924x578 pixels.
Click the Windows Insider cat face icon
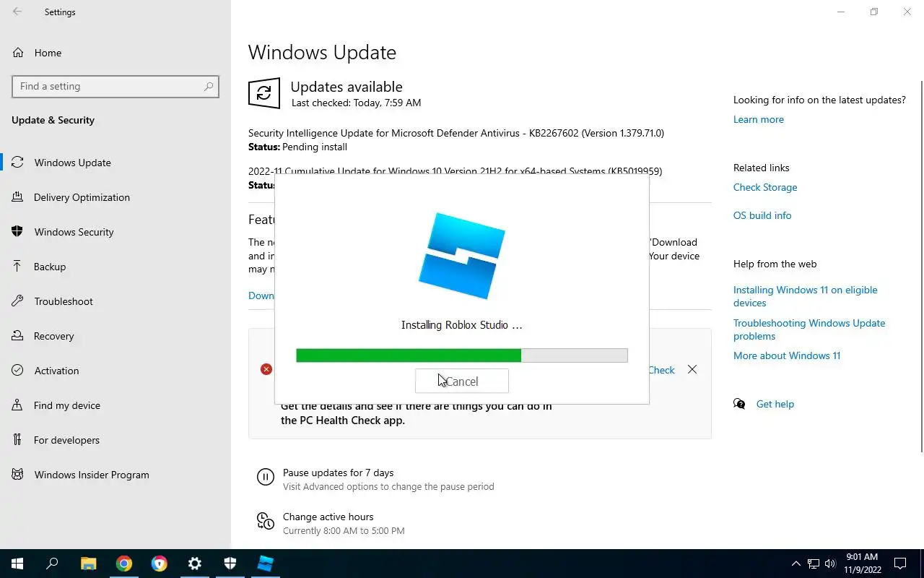(17, 475)
